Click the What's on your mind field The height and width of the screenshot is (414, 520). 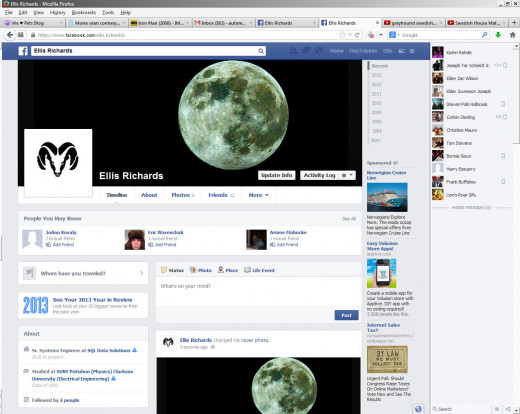coord(259,291)
